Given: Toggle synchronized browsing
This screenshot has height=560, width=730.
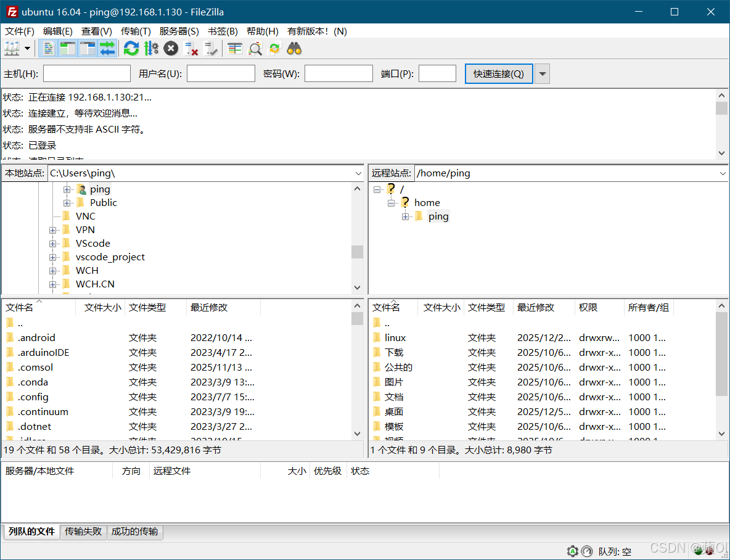Looking at the screenshot, I should pos(275,49).
